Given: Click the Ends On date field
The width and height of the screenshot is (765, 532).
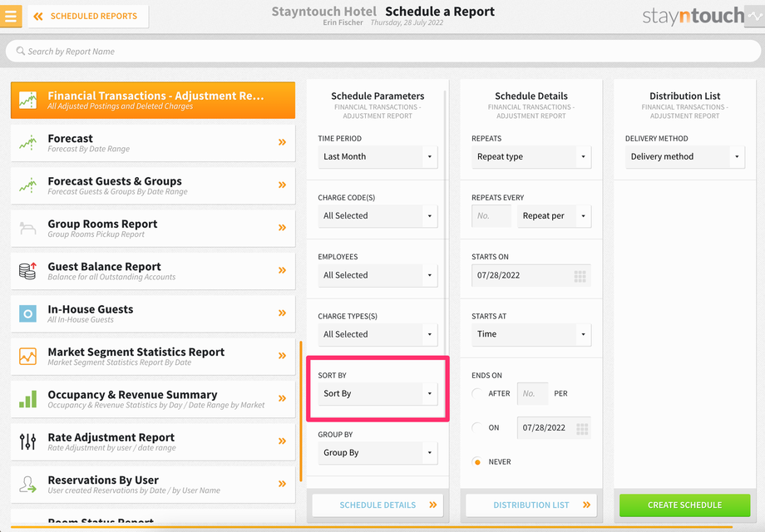Looking at the screenshot, I should (x=555, y=427).
